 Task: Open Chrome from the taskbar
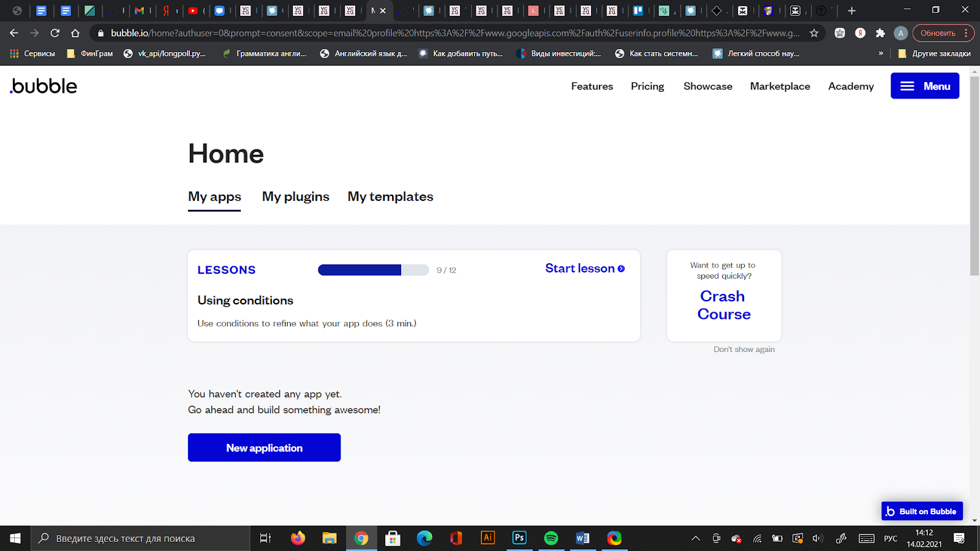(x=361, y=538)
